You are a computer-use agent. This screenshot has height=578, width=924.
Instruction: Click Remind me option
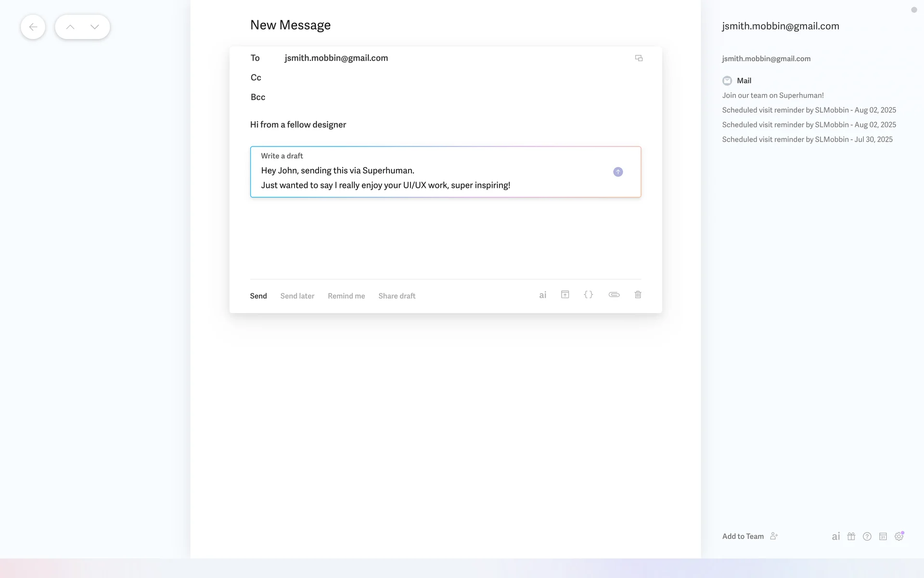coord(346,296)
